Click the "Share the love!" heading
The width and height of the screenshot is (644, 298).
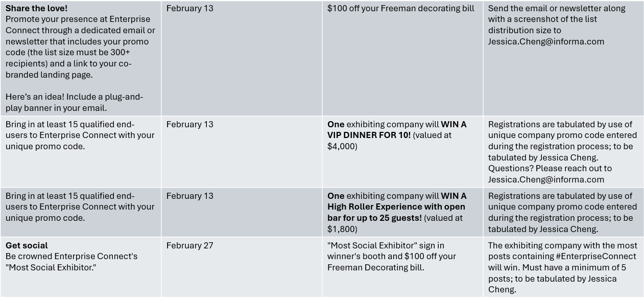click(36, 8)
